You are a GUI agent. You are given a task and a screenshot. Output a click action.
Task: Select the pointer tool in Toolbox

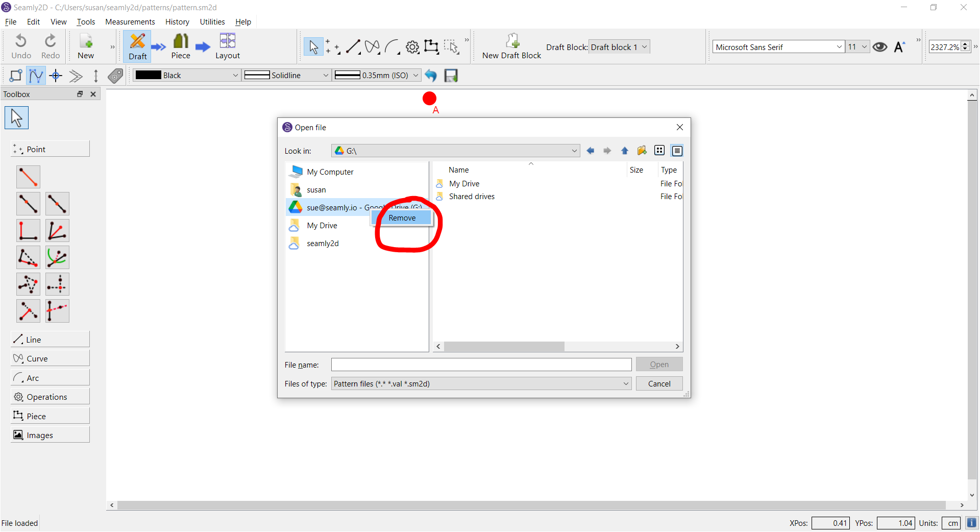pyautogui.click(x=17, y=118)
